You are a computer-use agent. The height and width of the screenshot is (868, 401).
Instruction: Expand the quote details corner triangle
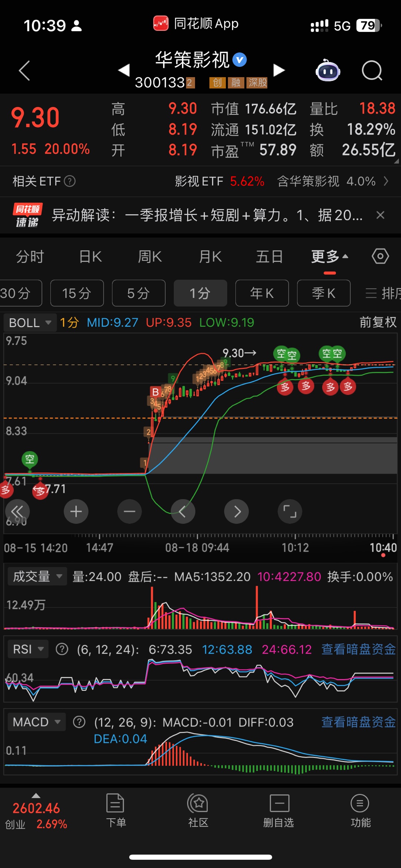396,161
